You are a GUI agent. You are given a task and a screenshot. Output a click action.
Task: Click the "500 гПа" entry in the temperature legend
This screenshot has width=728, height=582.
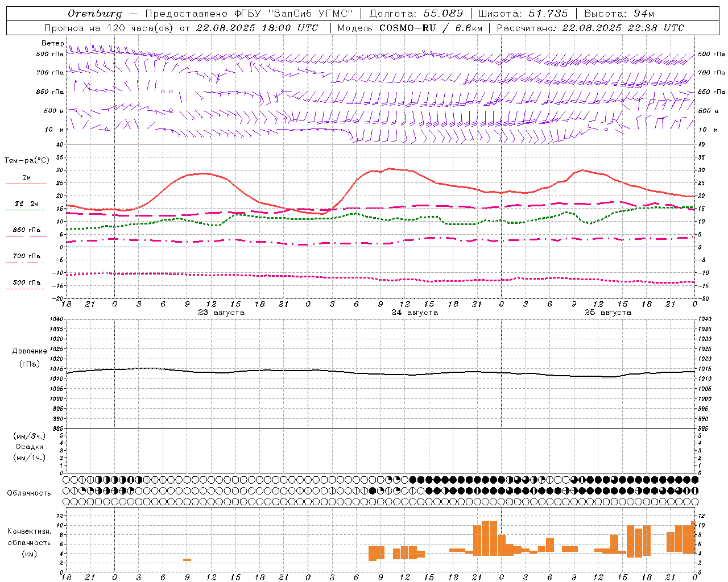click(27, 282)
